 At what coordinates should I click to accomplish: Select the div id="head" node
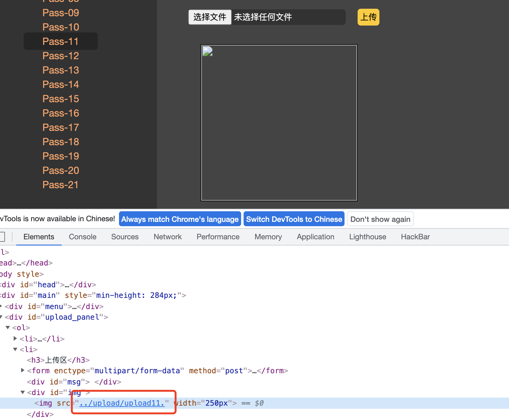pos(48,284)
